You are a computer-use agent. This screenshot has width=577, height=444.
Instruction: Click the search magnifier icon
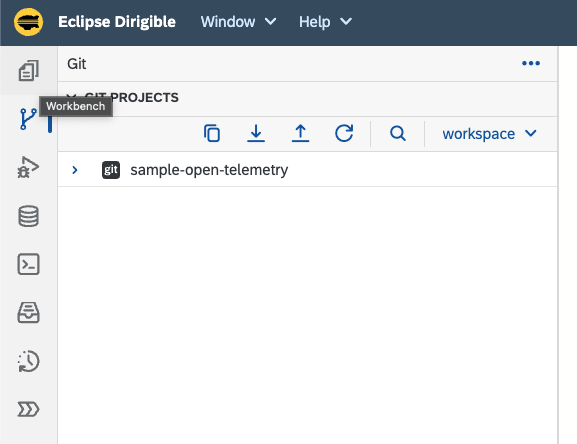(x=398, y=133)
